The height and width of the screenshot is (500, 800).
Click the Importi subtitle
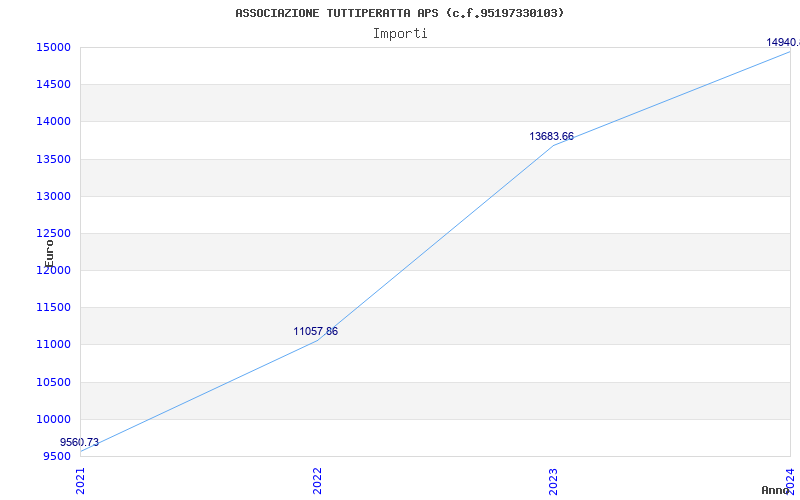pyautogui.click(x=400, y=33)
